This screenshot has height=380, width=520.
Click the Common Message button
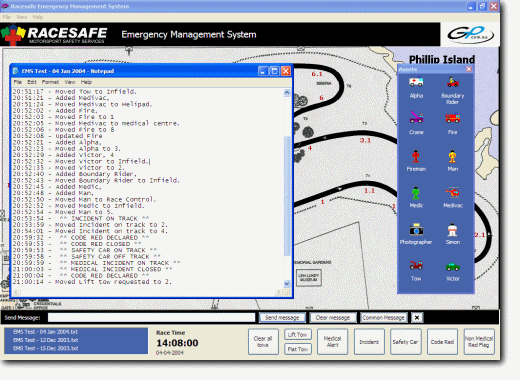pos(384,318)
